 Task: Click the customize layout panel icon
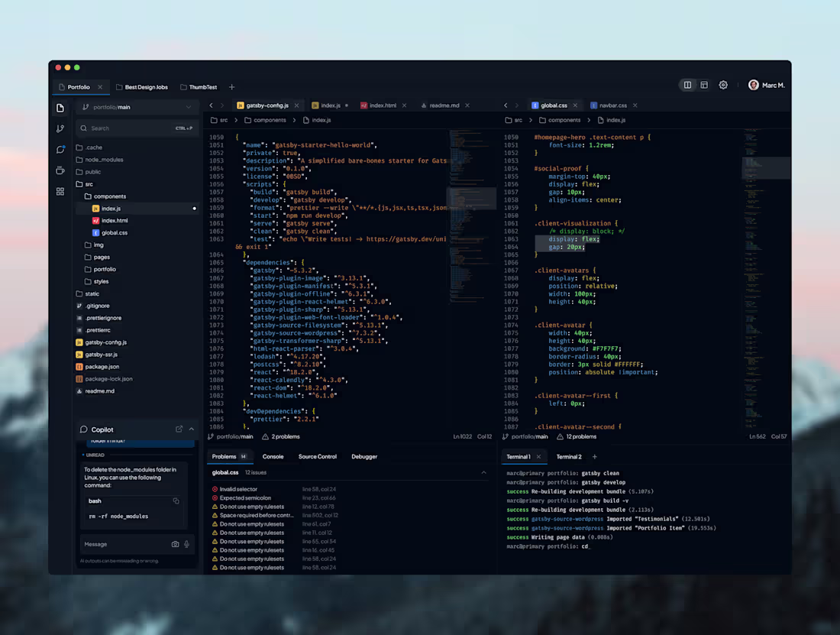pyautogui.click(x=704, y=85)
